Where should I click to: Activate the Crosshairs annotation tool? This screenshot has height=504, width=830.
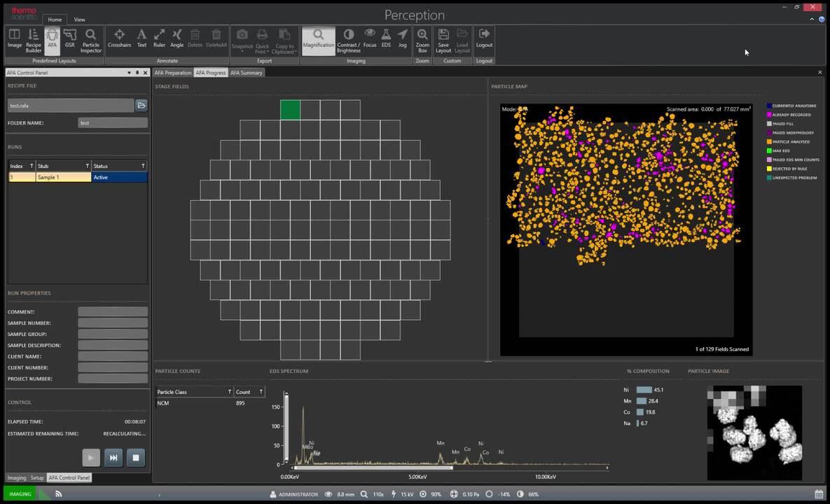coord(119,38)
